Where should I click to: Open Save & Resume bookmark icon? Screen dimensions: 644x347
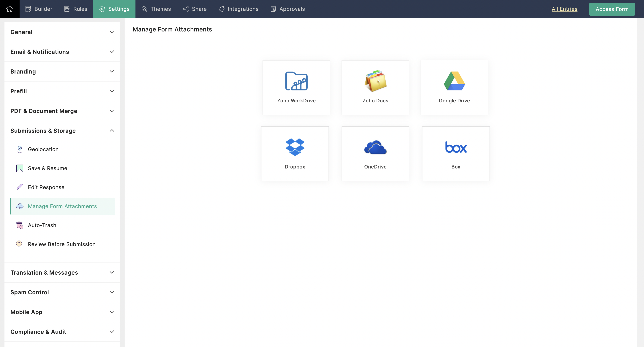coord(20,168)
